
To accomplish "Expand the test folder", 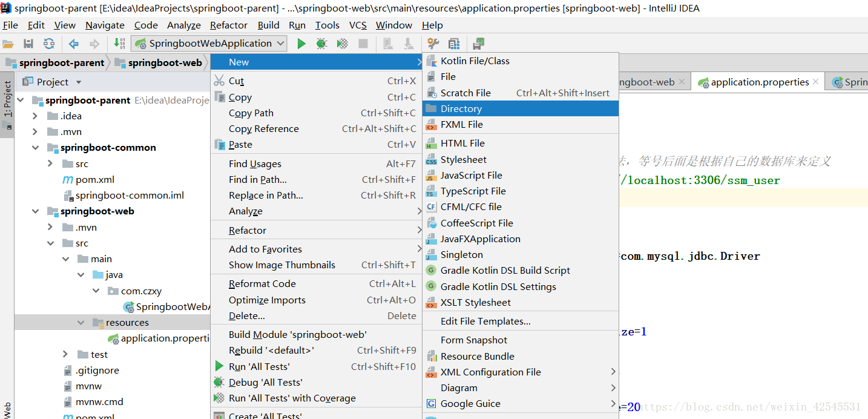I will pos(65,354).
